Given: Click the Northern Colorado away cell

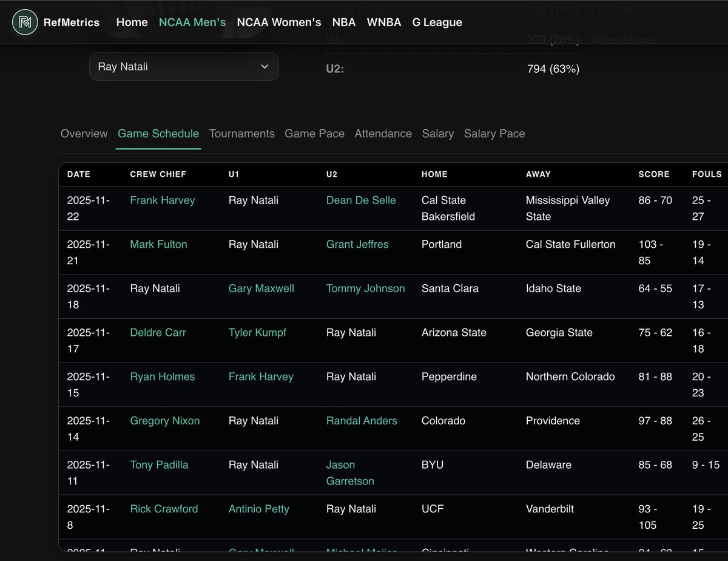Looking at the screenshot, I should coord(570,377).
